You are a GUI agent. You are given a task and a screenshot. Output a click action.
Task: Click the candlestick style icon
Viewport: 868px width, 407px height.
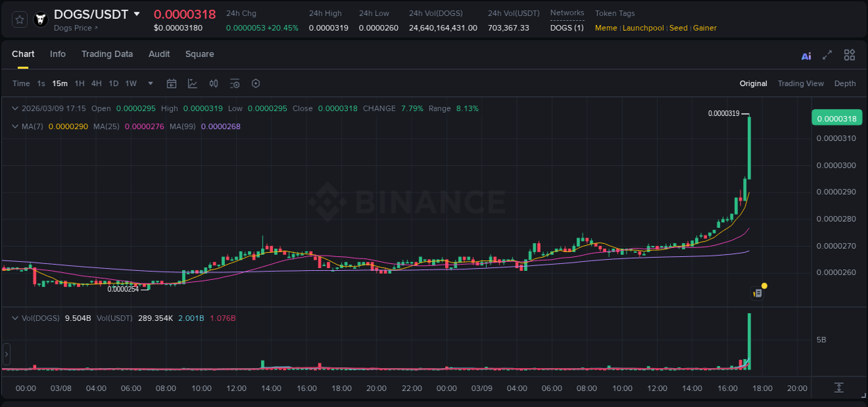pyautogui.click(x=213, y=83)
